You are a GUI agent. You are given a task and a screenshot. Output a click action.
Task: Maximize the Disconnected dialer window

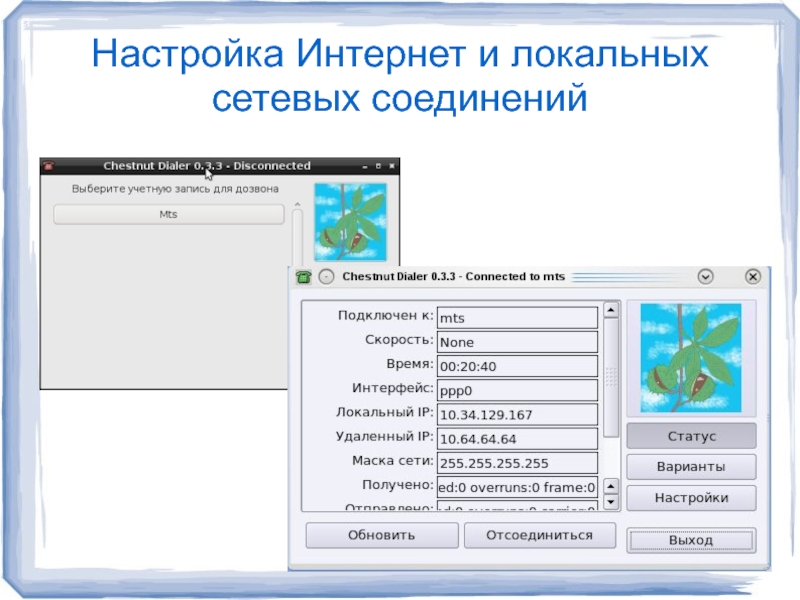(378, 166)
